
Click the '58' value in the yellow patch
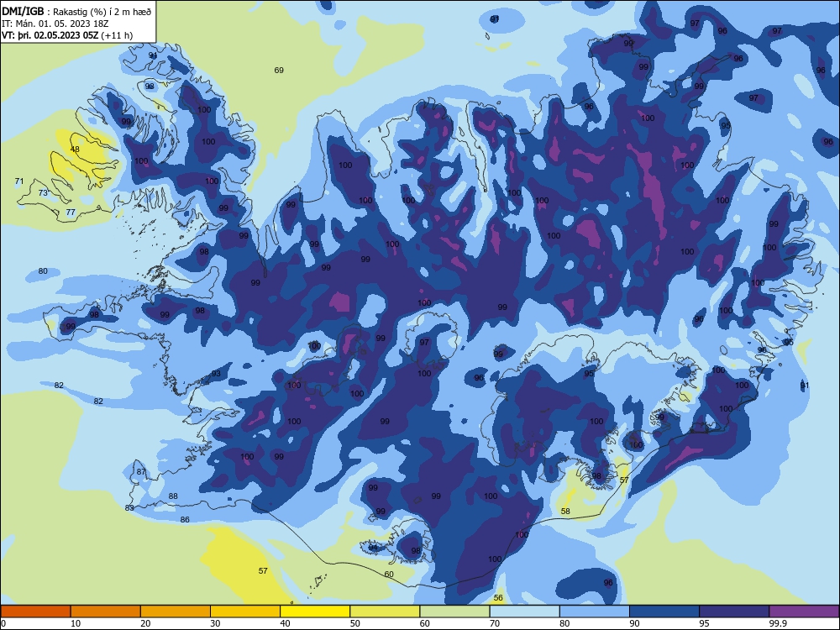(565, 511)
